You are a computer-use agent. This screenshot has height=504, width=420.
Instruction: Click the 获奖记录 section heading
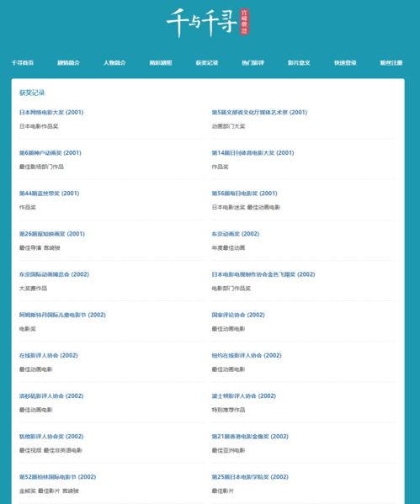[x=32, y=93]
